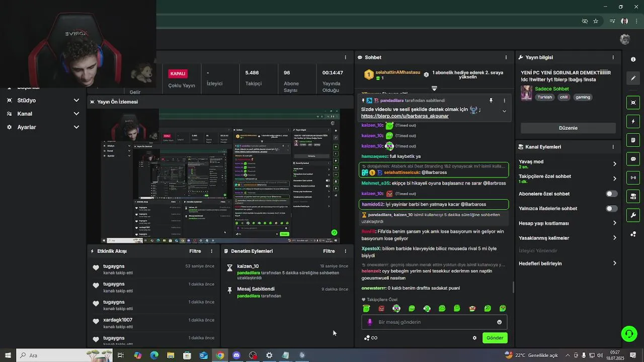Open Takipçilere özel sohbet settings arrow
The image size is (644, 362).
click(614, 178)
